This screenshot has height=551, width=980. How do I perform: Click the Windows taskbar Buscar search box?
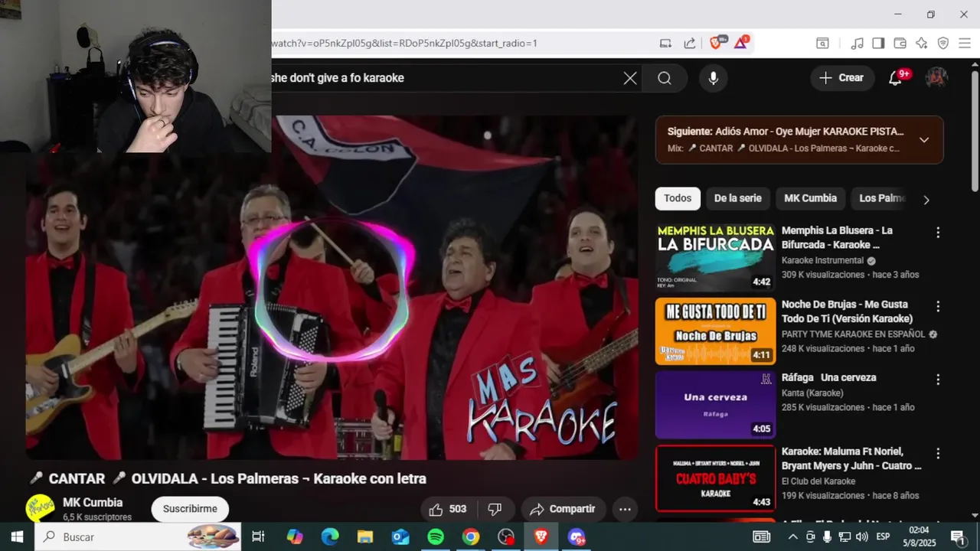tap(138, 536)
